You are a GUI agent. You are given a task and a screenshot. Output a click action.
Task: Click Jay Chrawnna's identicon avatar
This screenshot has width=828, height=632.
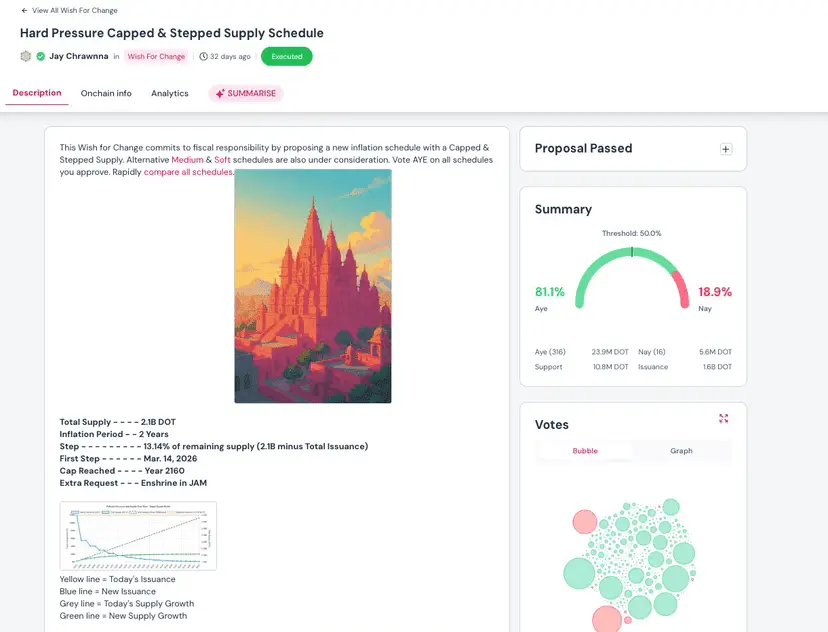(26, 56)
